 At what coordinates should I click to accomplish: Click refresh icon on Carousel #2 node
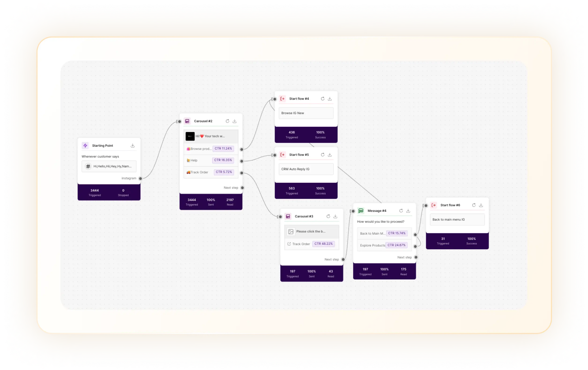[227, 121]
